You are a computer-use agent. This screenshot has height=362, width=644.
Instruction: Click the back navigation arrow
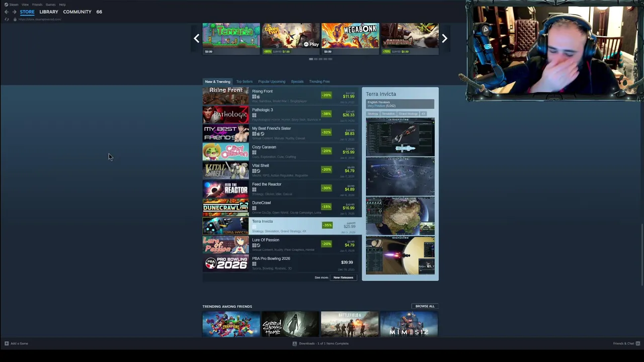click(x=6, y=12)
